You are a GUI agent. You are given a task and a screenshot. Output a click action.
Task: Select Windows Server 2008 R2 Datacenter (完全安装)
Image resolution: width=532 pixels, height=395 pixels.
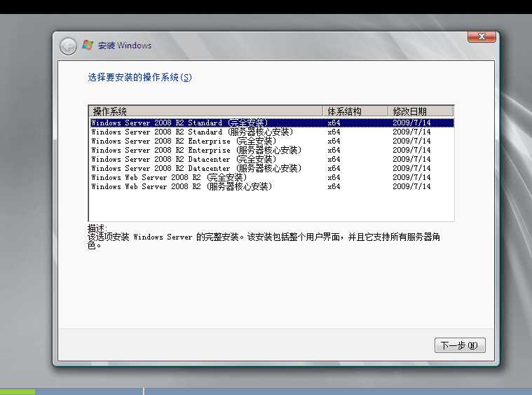(x=272, y=160)
